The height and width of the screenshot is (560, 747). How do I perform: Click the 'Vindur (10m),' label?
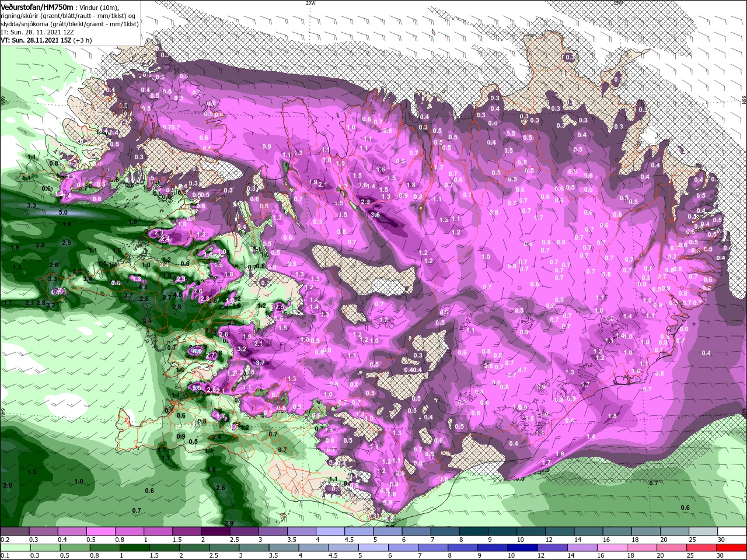99,7
